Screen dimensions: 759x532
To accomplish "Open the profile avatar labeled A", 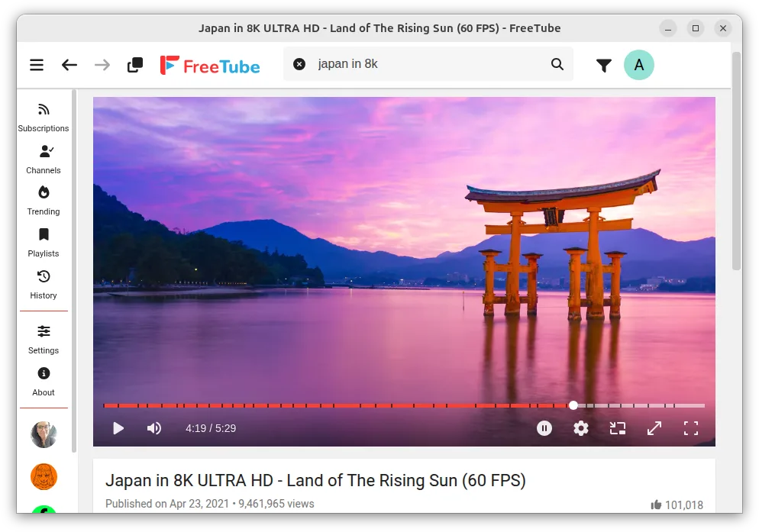I will 639,65.
